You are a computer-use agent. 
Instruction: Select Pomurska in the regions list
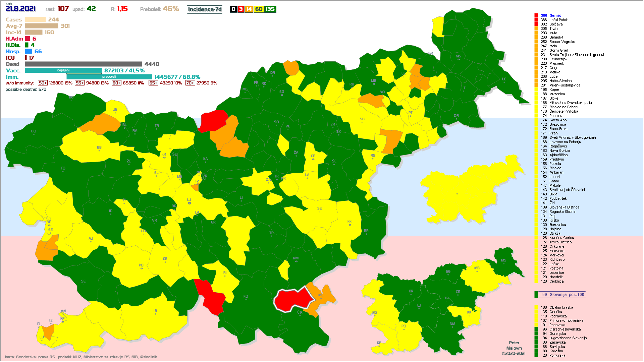click(x=557, y=355)
